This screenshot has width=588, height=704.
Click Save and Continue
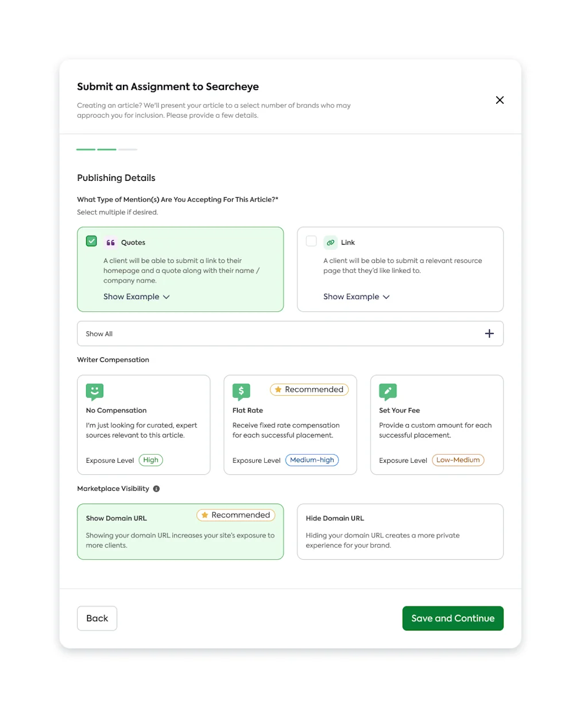click(x=452, y=618)
